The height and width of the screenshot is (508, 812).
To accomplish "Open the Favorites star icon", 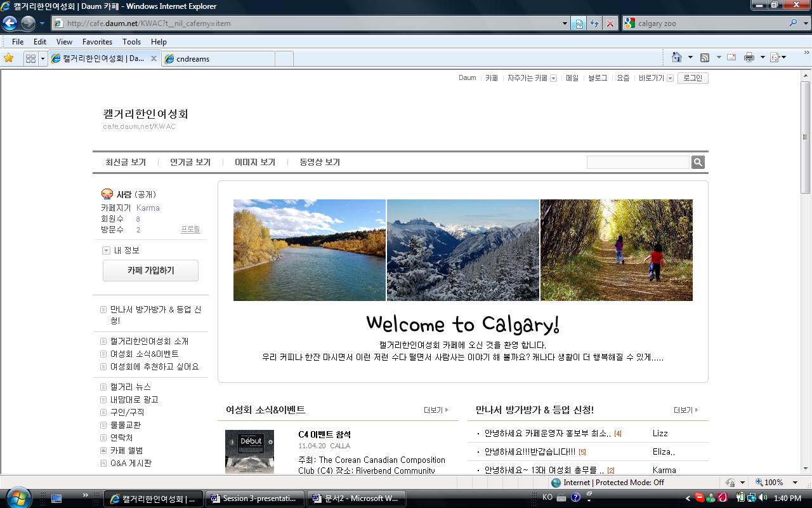I will tap(9, 58).
